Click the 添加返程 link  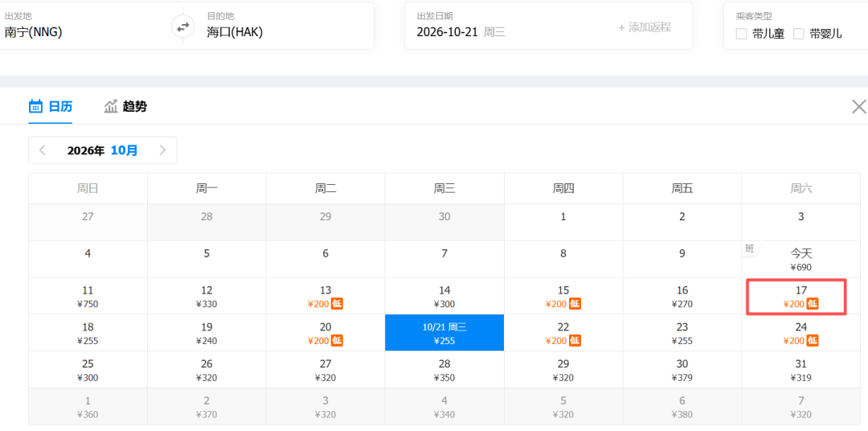[645, 27]
